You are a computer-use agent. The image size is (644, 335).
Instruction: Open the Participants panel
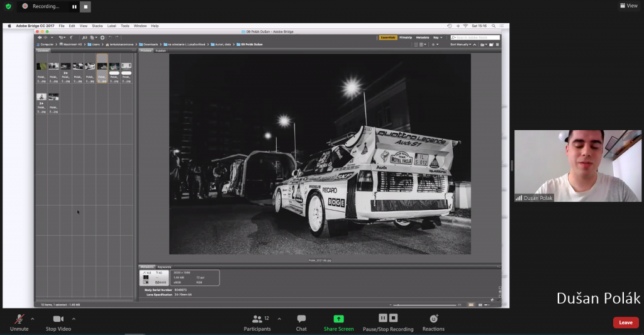tap(257, 322)
